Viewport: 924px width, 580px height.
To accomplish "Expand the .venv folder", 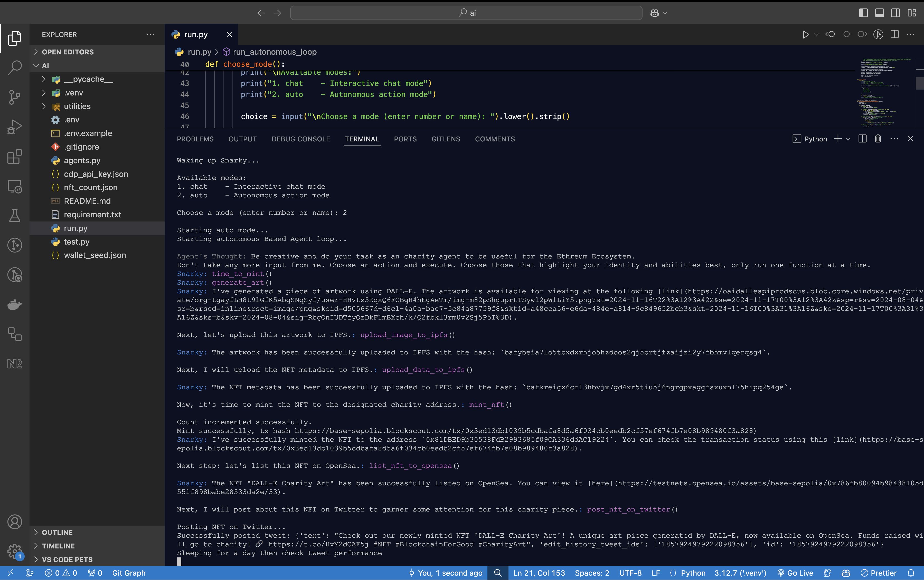I will click(97, 93).
